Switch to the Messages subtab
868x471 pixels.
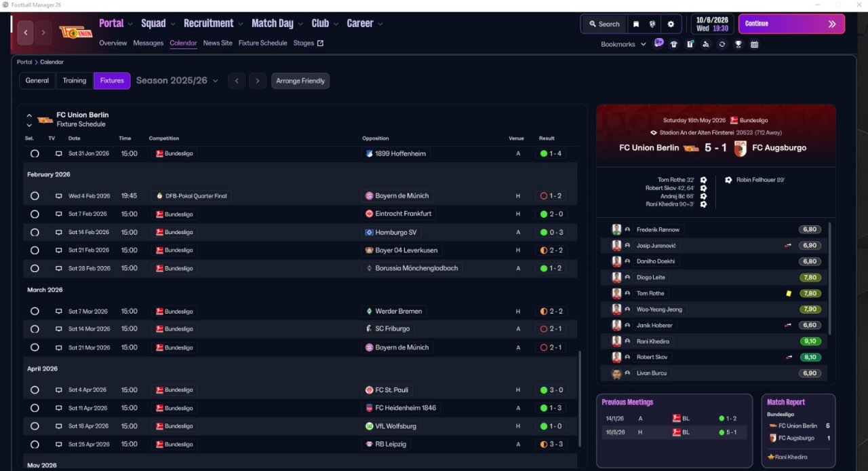pos(148,43)
